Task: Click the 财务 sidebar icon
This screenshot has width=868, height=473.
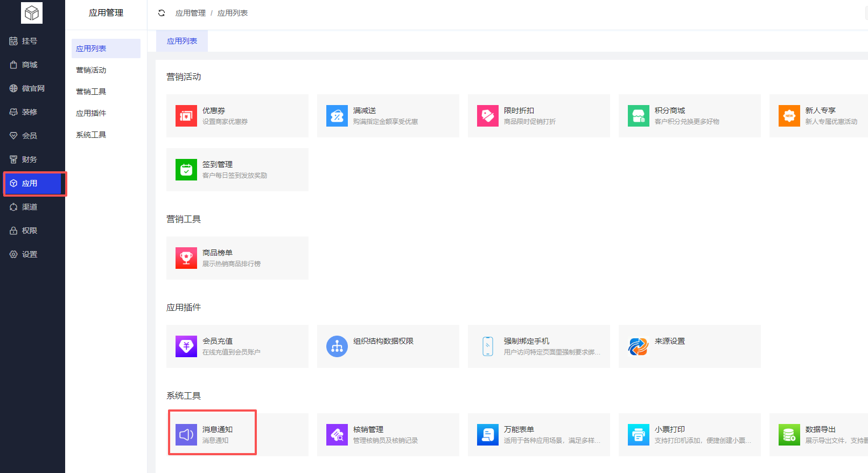Action: tap(13, 159)
